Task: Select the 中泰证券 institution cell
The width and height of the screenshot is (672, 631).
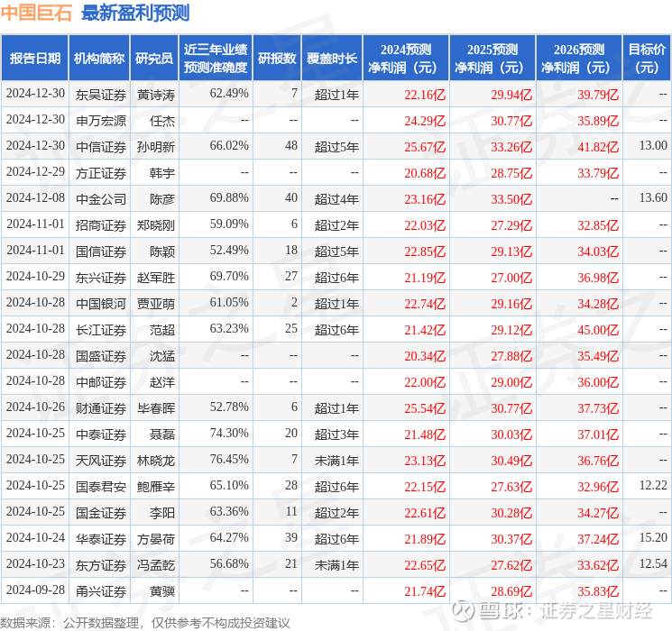Action: (101, 434)
